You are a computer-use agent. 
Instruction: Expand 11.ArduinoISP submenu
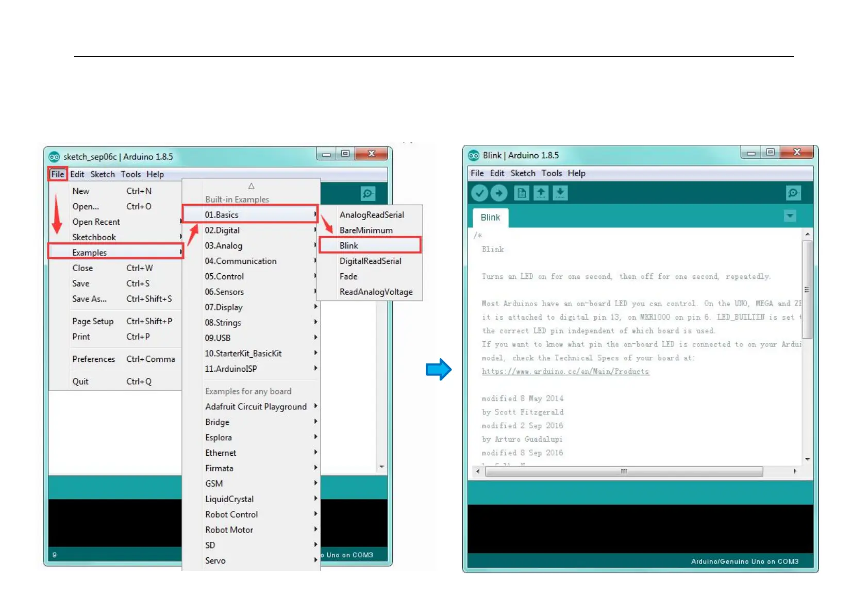coord(251,369)
